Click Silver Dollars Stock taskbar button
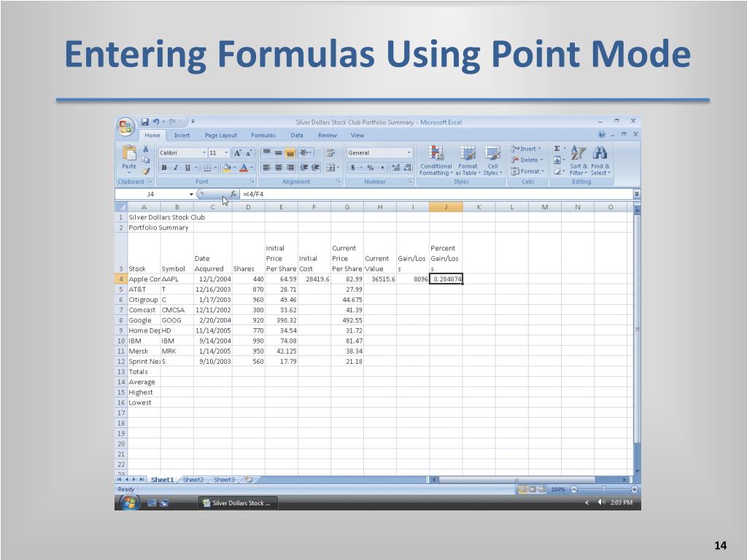 237,503
